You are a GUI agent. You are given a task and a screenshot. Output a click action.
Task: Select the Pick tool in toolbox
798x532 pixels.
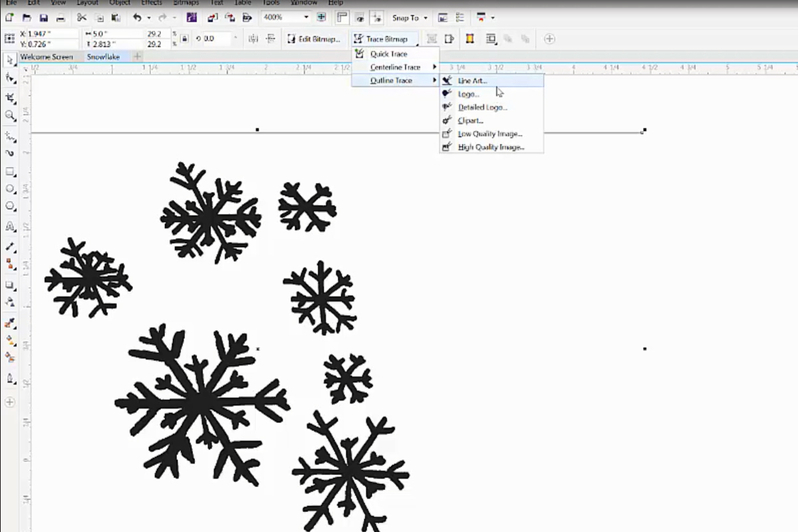coord(10,60)
